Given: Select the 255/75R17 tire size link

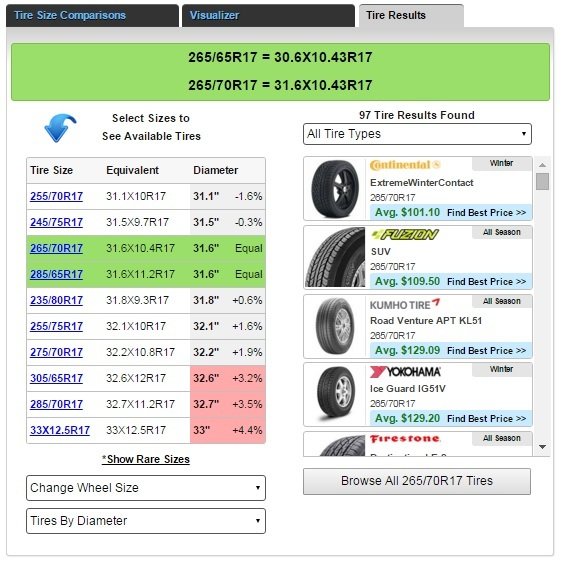Looking at the screenshot, I should (57, 326).
